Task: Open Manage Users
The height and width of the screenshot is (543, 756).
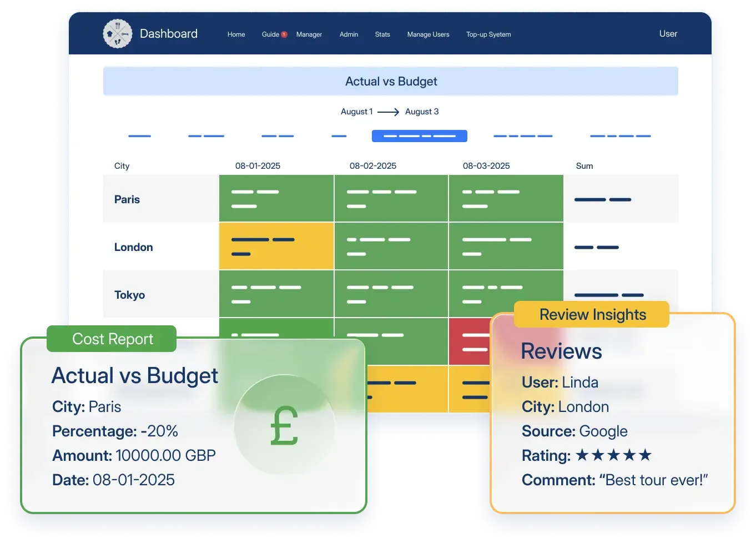Action: click(429, 34)
